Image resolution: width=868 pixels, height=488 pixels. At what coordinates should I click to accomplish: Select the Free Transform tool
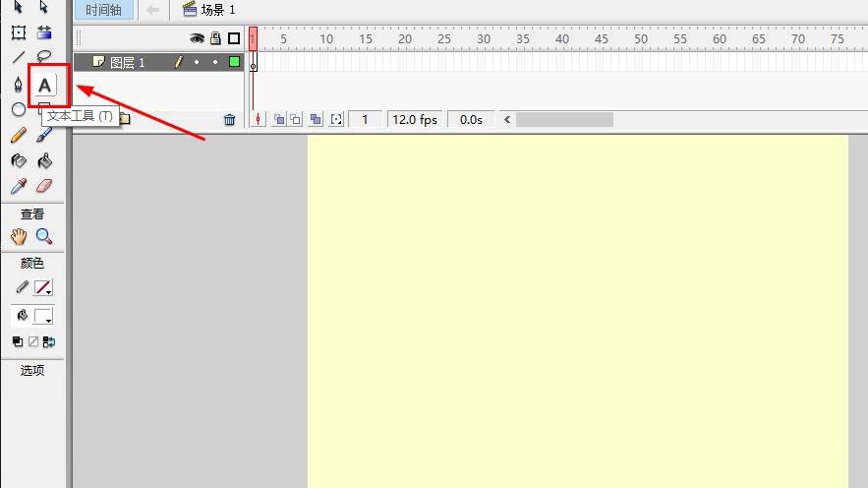[19, 32]
